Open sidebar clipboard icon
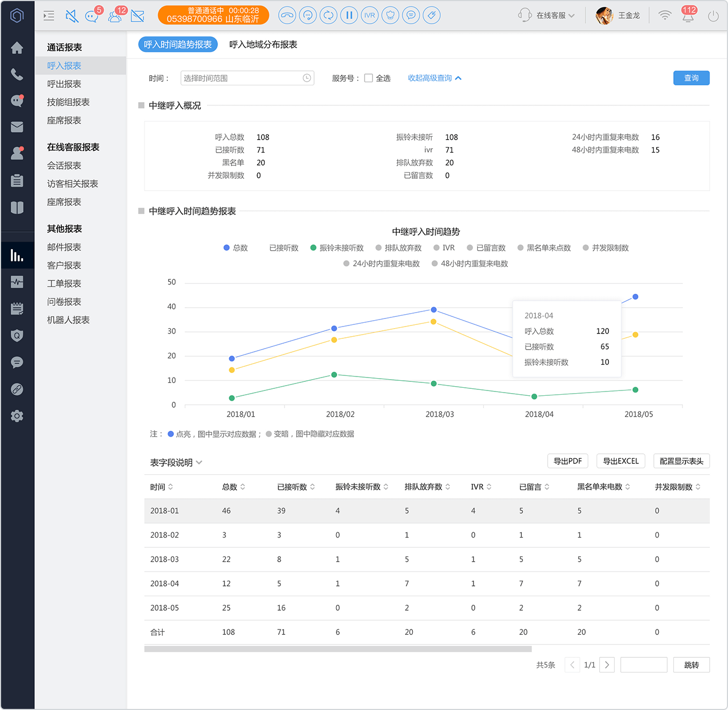Screen dimensions: 728x710 tap(17, 180)
